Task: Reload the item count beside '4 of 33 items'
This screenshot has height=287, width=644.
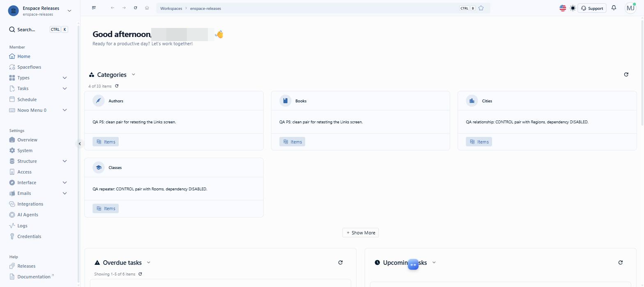Action: [117, 86]
